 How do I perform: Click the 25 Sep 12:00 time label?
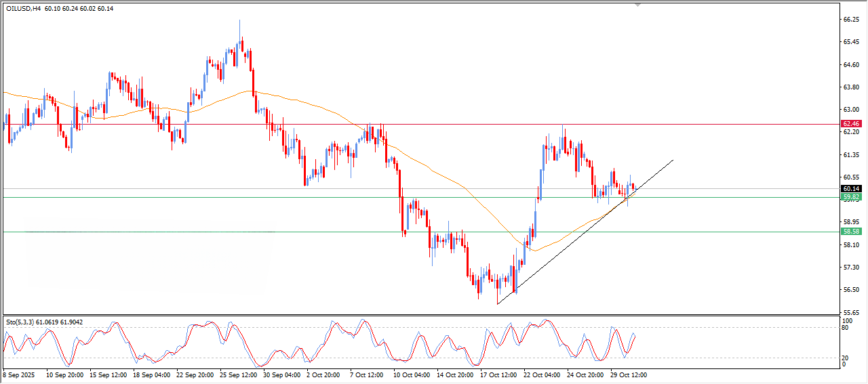pos(239,374)
